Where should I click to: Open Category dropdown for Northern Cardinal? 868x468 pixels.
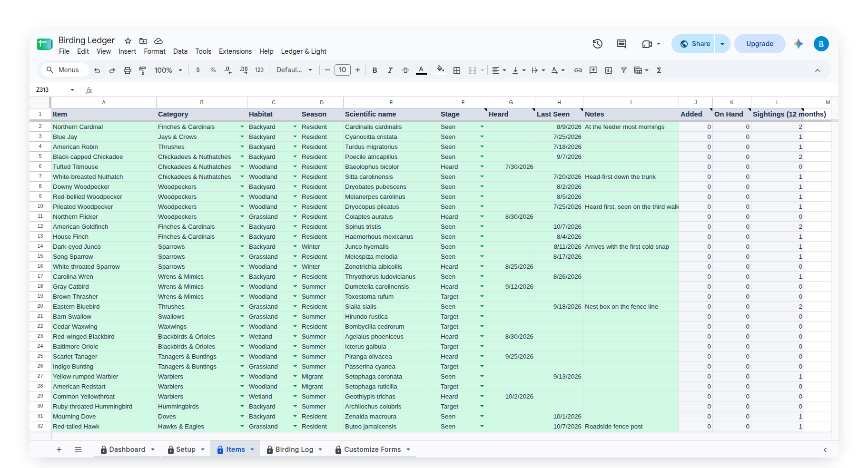[x=242, y=127]
